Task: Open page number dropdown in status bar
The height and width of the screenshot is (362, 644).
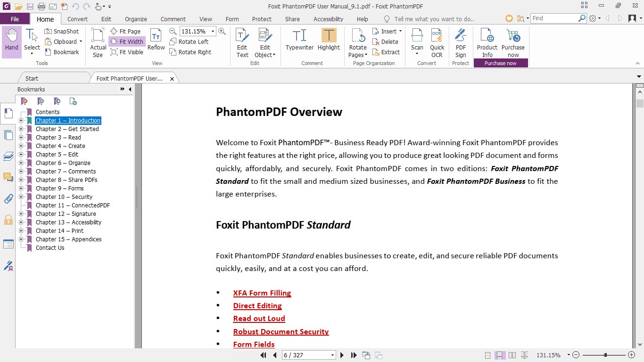Action: coord(332,355)
